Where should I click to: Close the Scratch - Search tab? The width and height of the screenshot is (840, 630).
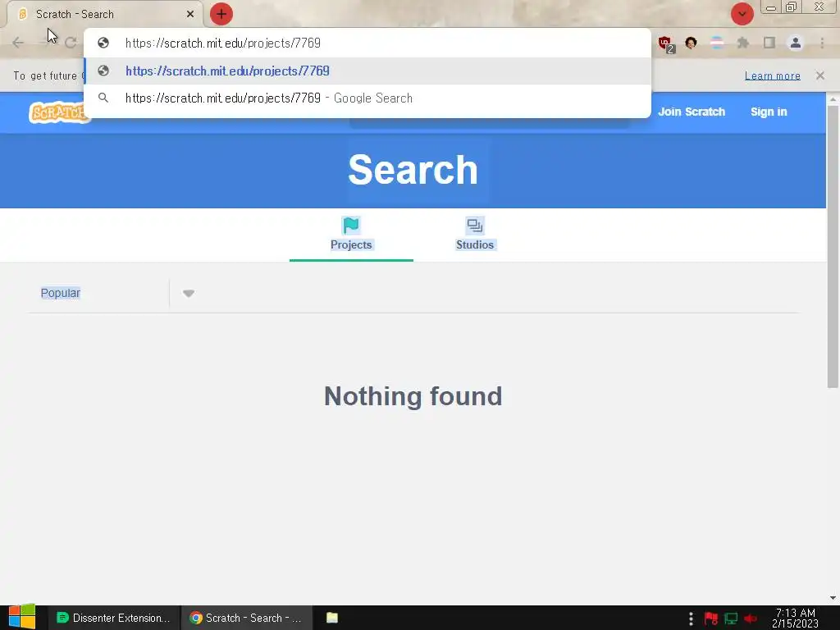[x=190, y=14]
